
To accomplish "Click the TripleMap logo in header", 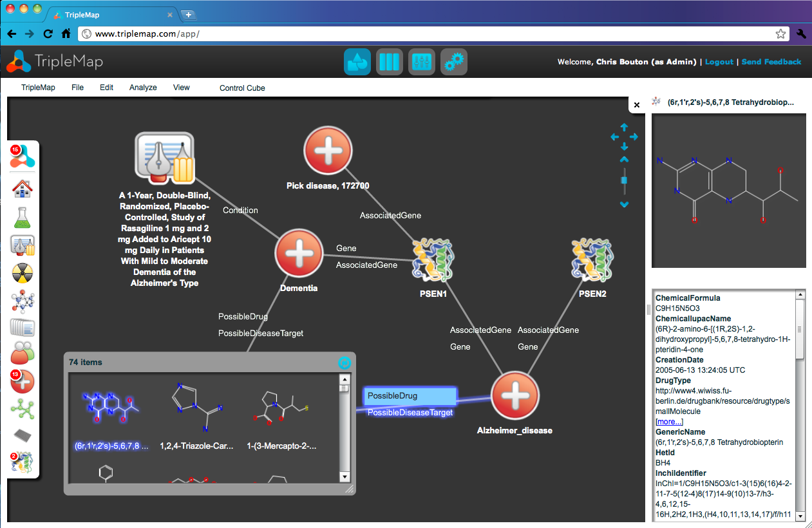I will click(55, 62).
